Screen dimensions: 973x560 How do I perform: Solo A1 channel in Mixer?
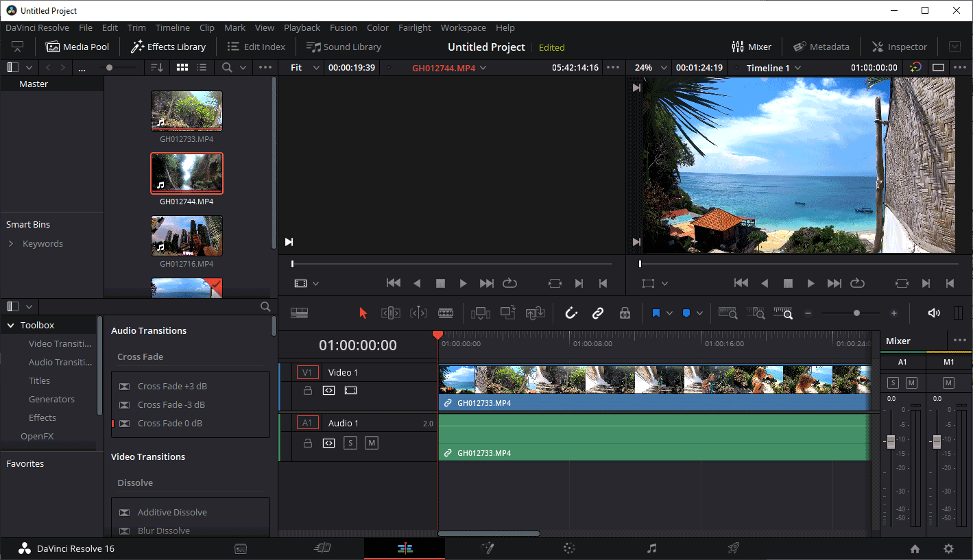(893, 382)
